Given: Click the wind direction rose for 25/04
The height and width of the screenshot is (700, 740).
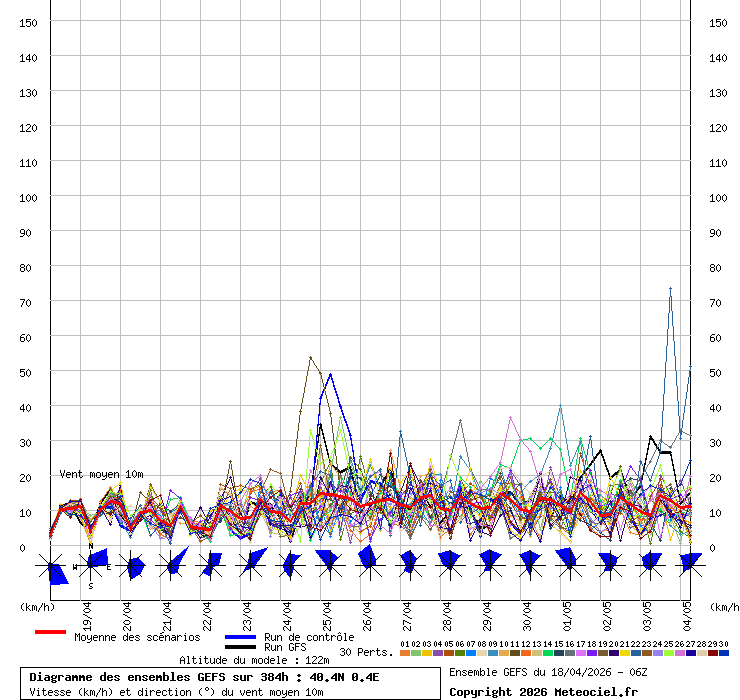Looking at the screenshot, I should click(x=328, y=562).
